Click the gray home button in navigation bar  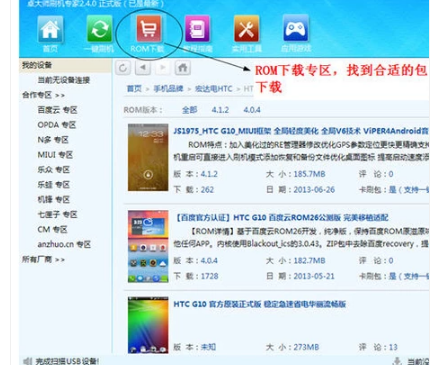point(183,68)
